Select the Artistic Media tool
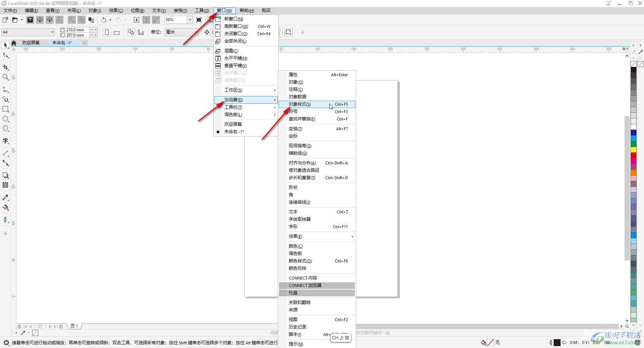The image size is (644, 348). 5,99
